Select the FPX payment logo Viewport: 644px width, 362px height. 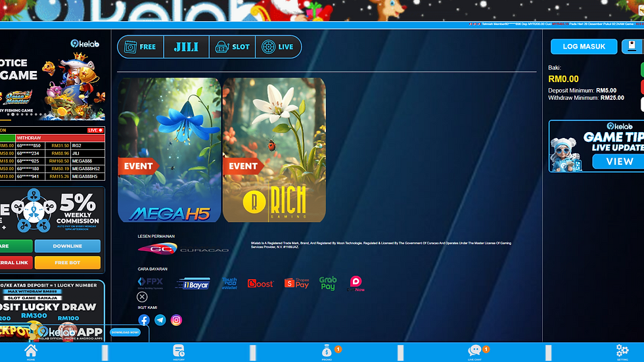click(x=150, y=283)
